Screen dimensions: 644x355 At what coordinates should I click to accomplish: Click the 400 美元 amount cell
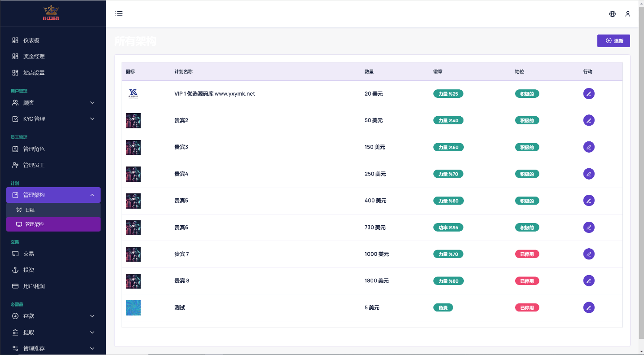point(375,201)
